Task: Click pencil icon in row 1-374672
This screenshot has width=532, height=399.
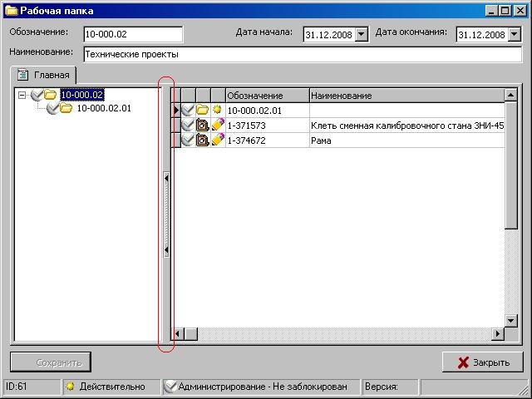Action: click(x=218, y=140)
